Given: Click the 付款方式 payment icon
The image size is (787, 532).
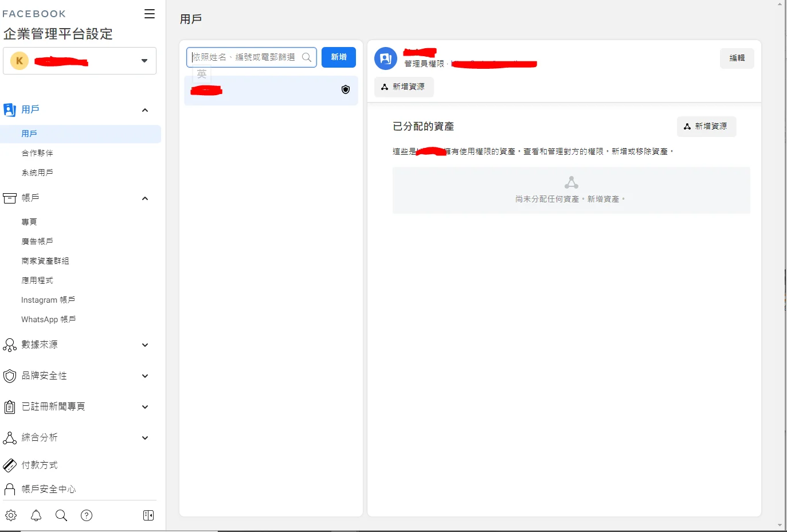Looking at the screenshot, I should click(x=10, y=465).
